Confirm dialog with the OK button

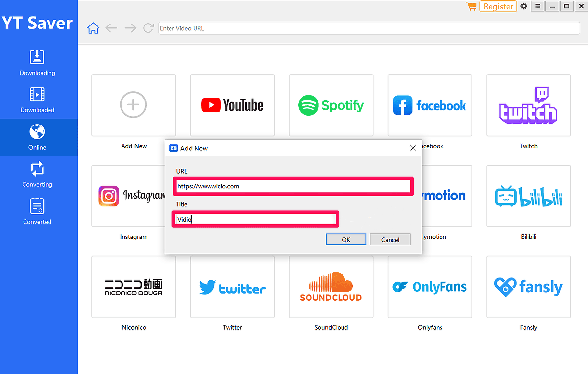click(x=345, y=239)
